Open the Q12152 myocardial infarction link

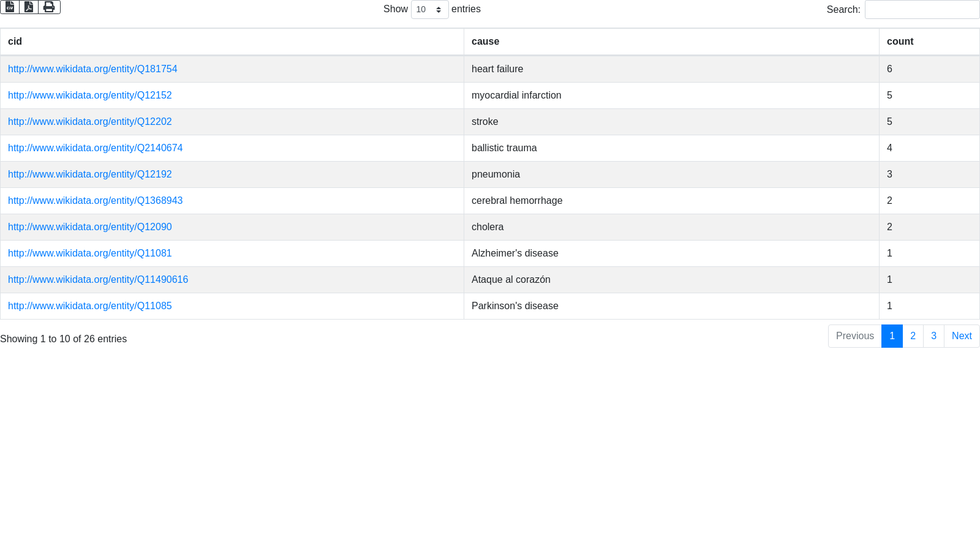coord(90,96)
